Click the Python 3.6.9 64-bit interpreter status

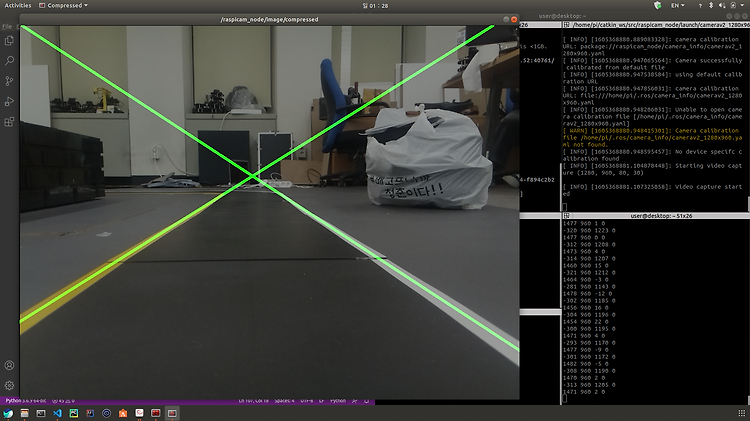pyautogui.click(x=26, y=401)
